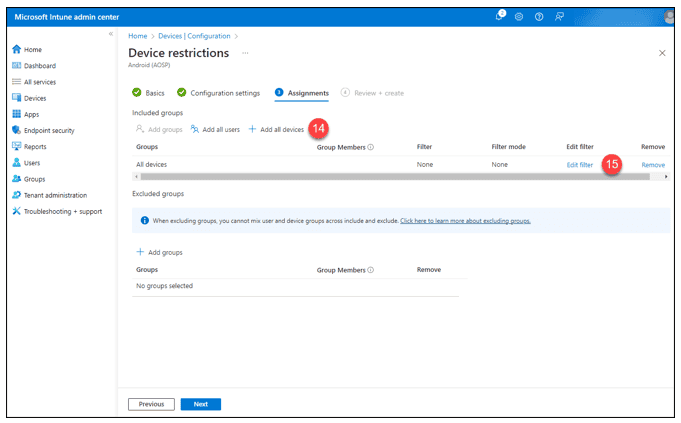Collapse the sidebar with double chevron
This screenshot has height=423, width=681.
point(111,34)
